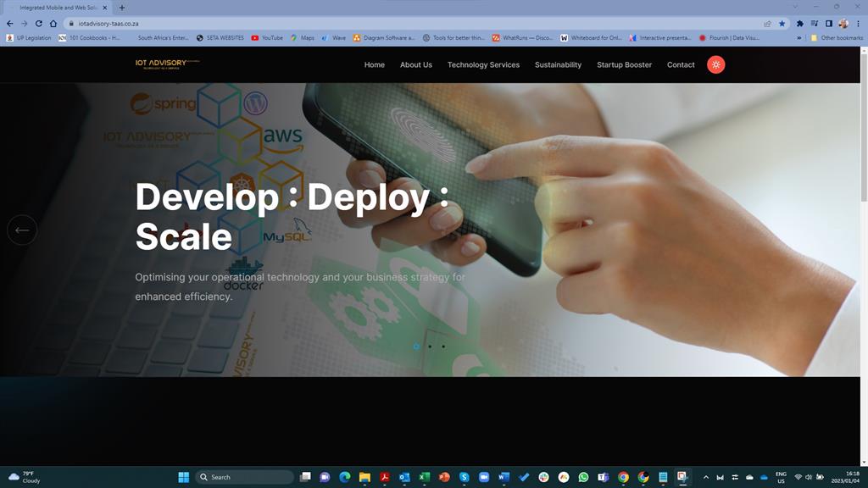868x488 pixels.
Task: Open Excel from the taskbar
Action: (424, 477)
